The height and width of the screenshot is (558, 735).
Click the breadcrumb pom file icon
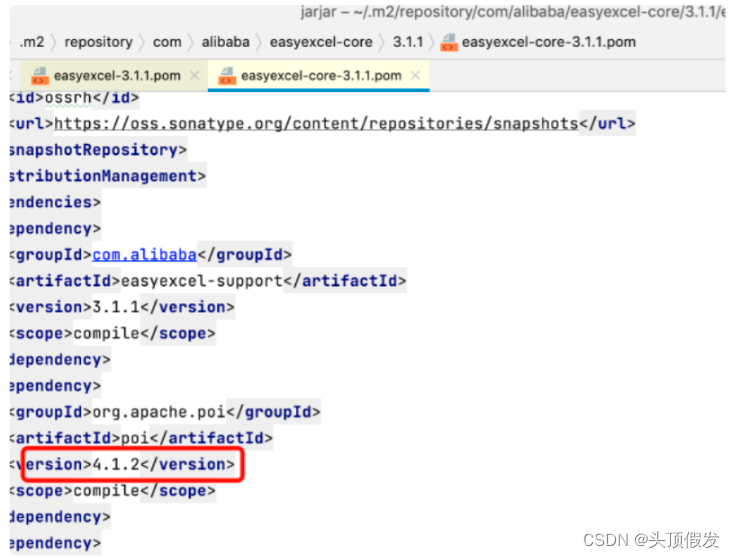(449, 42)
